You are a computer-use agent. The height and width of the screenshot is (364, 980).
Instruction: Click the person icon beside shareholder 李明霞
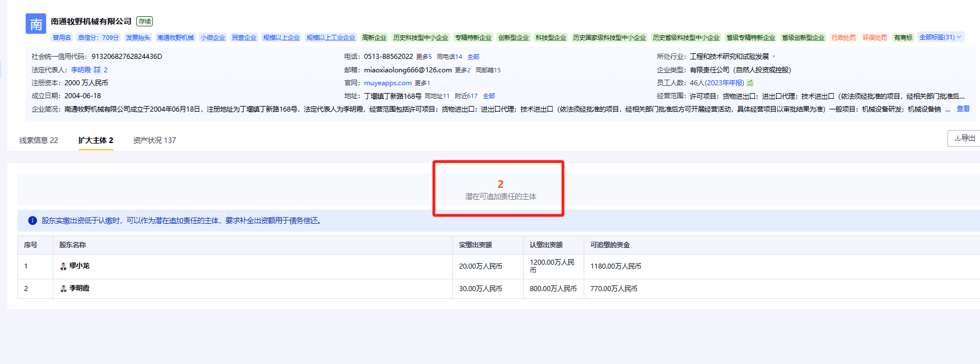(63, 289)
